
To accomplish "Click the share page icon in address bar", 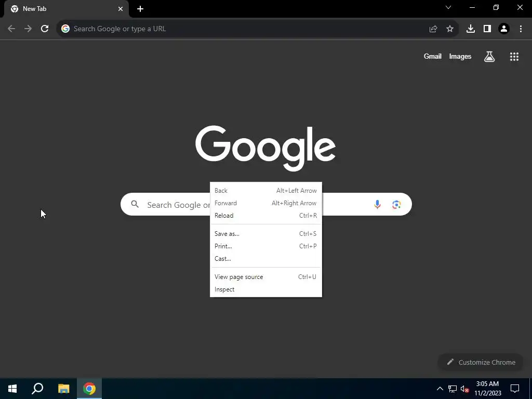I will point(433,29).
